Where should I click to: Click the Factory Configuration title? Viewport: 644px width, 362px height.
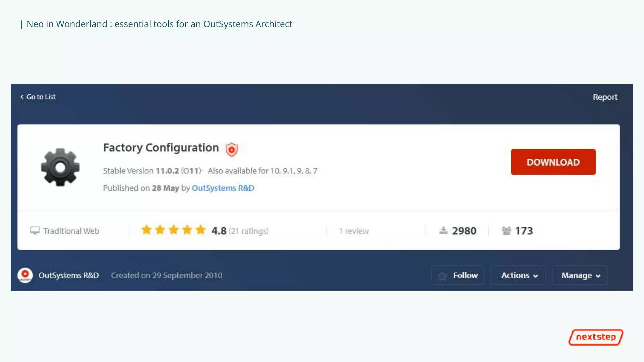pos(161,148)
